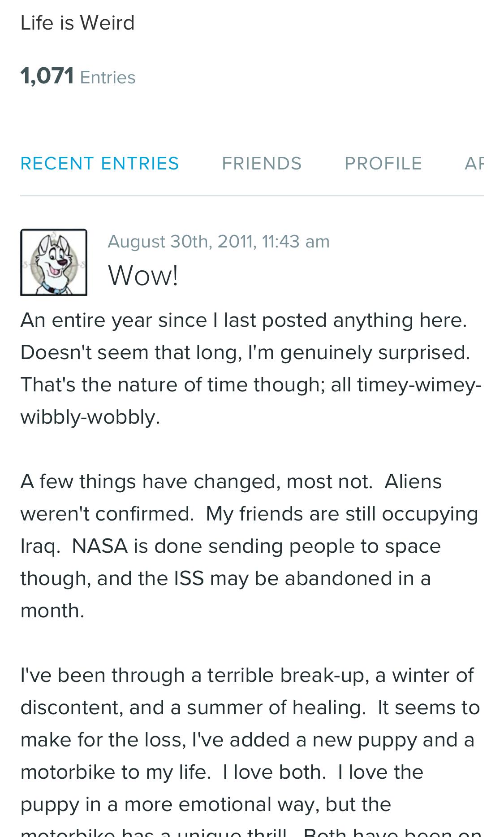Click the 1,071 entries count number
The image size is (504, 837).
pyautogui.click(x=47, y=76)
